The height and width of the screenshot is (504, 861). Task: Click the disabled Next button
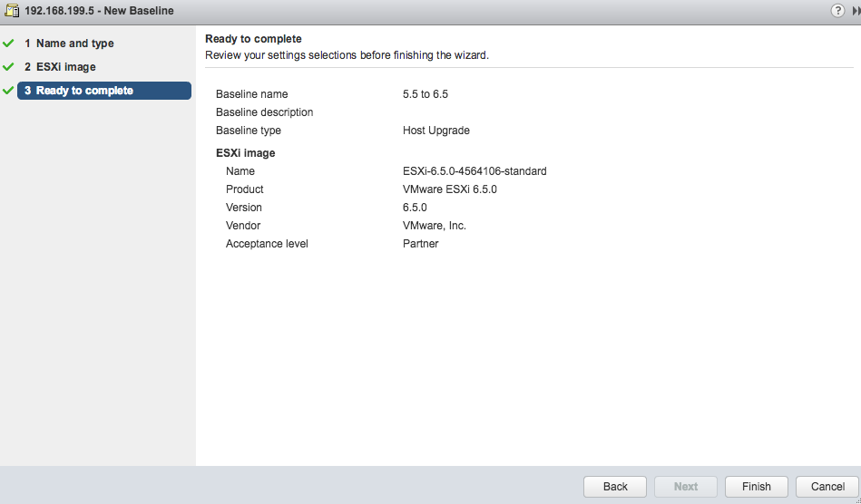tap(686, 487)
